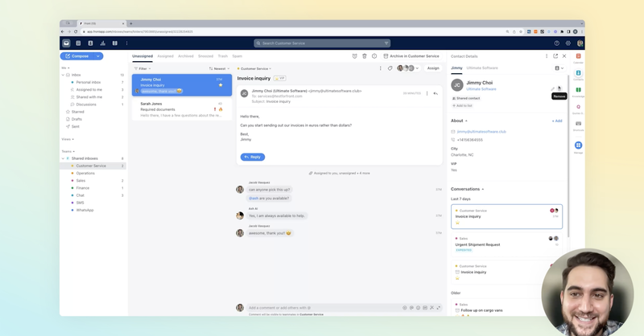Collapse the Inbox tree in left sidebar
This screenshot has height=336, width=644.
pos(64,75)
